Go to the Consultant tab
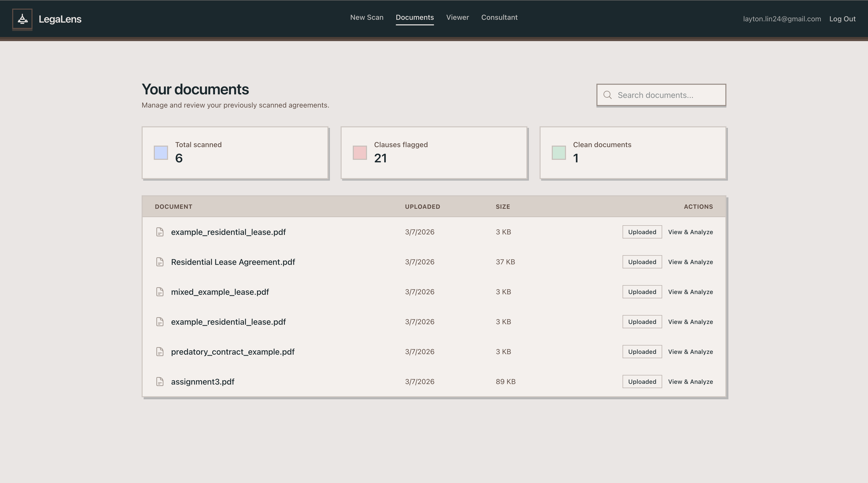 499,18
